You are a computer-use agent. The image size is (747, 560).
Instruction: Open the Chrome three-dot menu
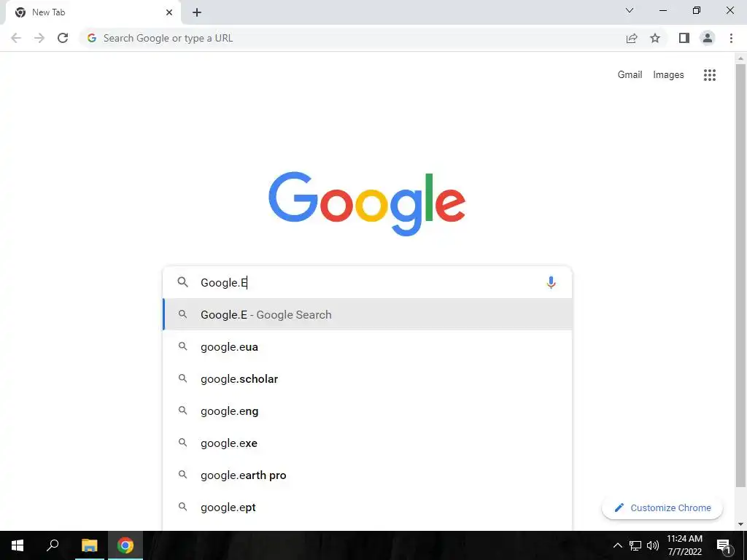pyautogui.click(x=731, y=38)
